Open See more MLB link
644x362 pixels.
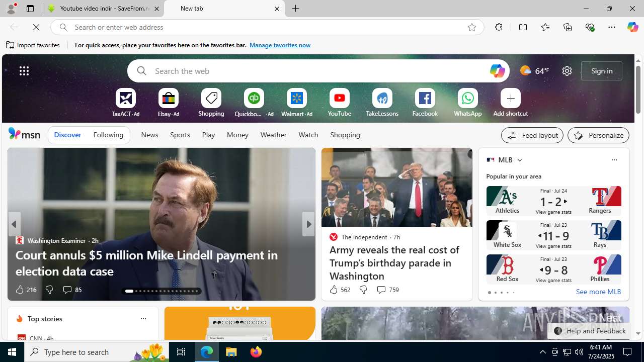pos(598,292)
